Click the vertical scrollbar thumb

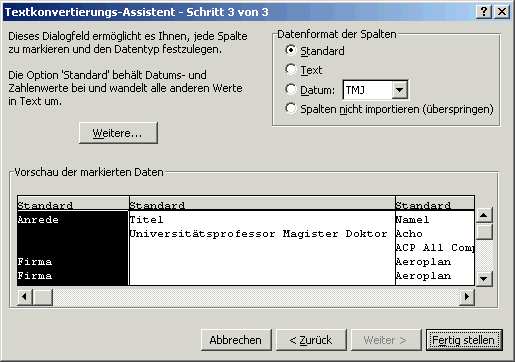click(x=484, y=232)
